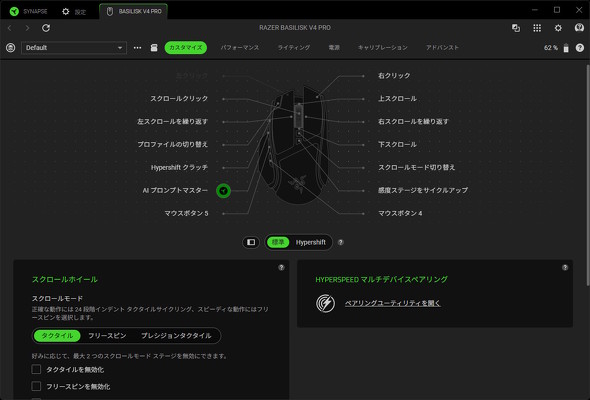Screen dimensions: 590x400
Task: Click the help icon beside Hypershift toggle
Action: (341, 242)
